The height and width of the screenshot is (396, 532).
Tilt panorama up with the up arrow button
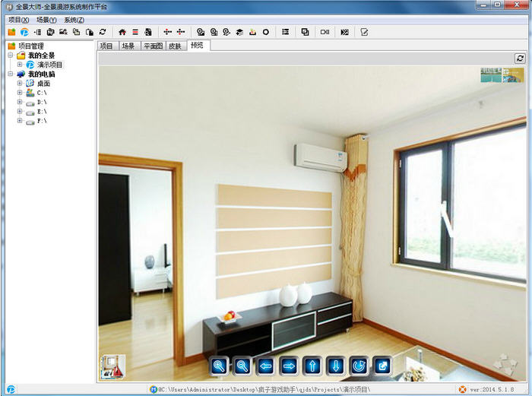coord(312,366)
